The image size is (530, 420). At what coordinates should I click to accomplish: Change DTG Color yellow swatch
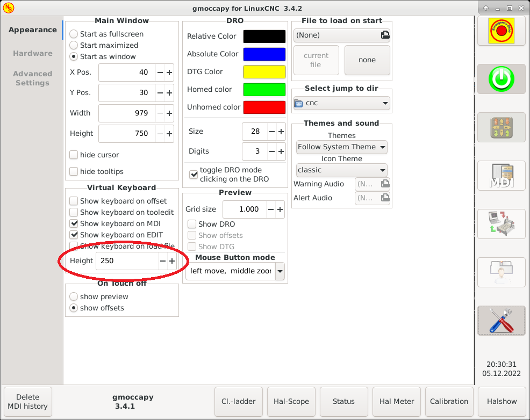pos(264,72)
